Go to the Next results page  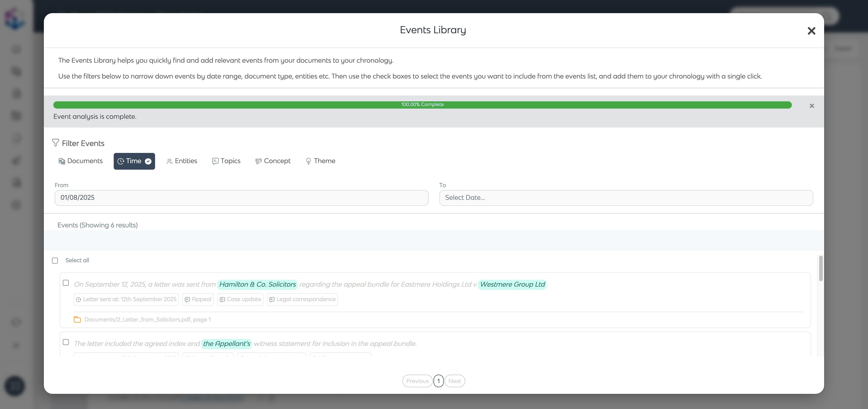tap(454, 381)
